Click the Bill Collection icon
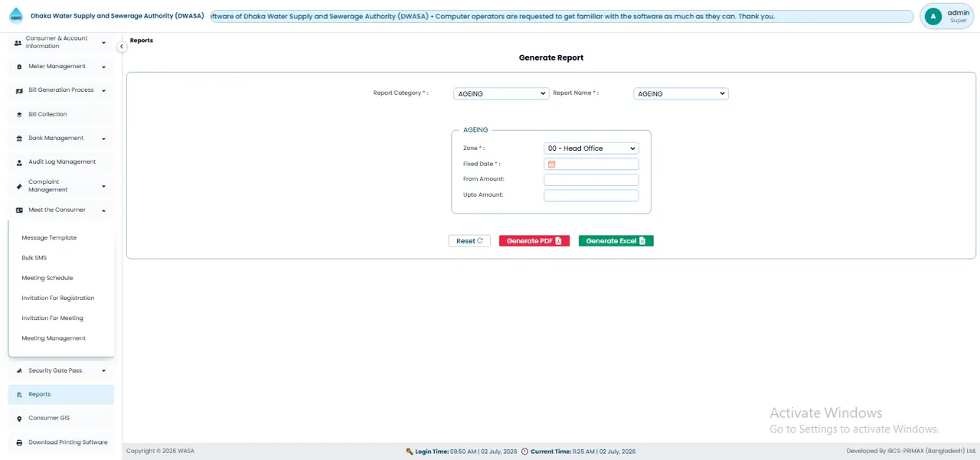This screenshot has height=460, width=980. (x=19, y=115)
